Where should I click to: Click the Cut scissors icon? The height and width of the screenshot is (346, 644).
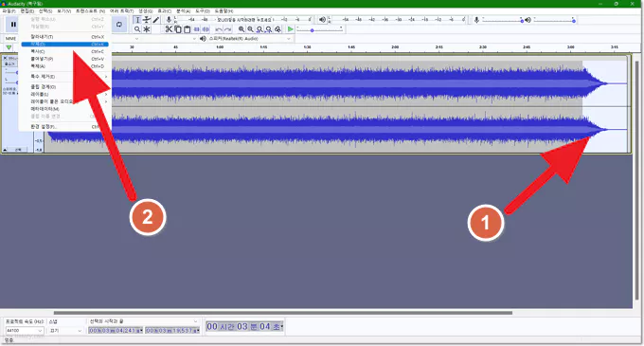tap(169, 29)
